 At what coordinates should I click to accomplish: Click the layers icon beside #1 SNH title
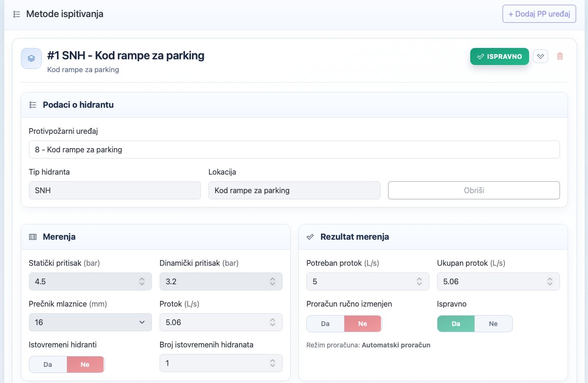[31, 58]
